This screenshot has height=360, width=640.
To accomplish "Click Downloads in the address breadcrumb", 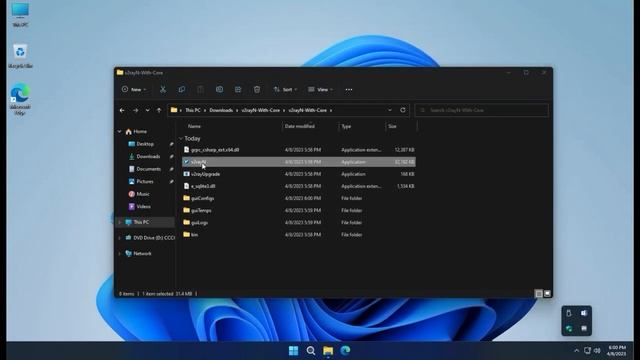I will (x=221, y=110).
